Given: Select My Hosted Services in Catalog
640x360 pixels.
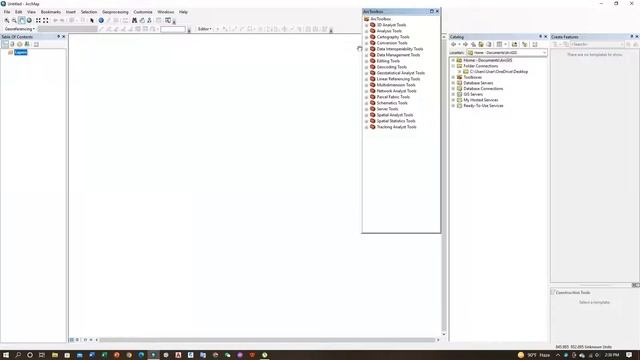Looking at the screenshot, I should pos(480,100).
